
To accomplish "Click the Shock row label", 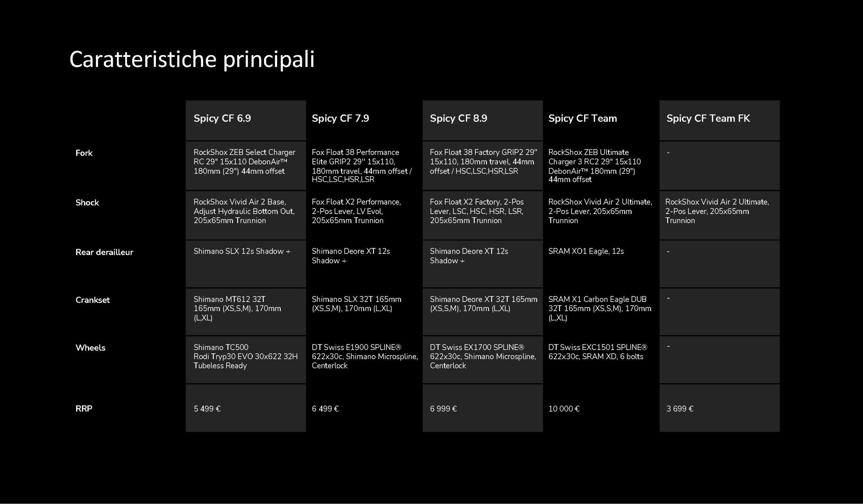I will pyautogui.click(x=87, y=202).
